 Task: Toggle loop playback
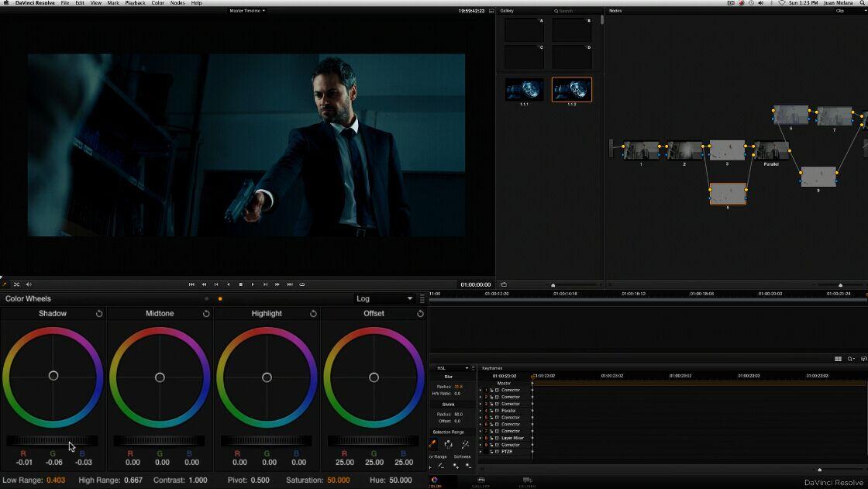point(302,284)
